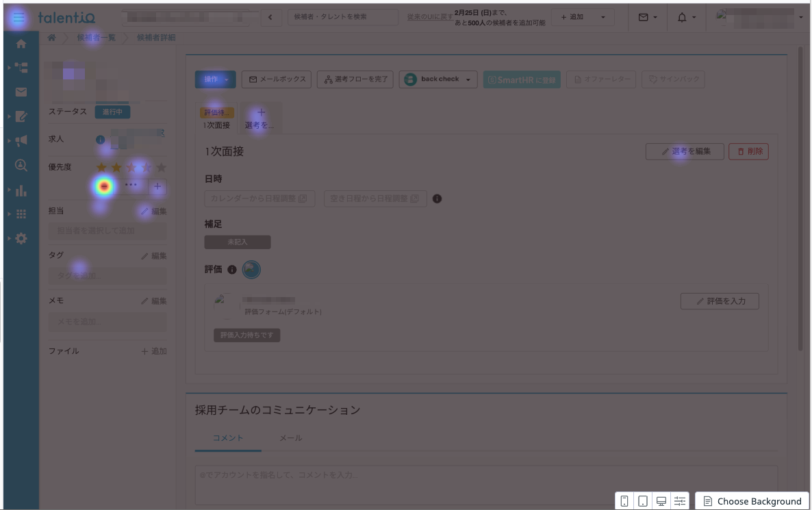Open the user account dropdown arrow

pos(800,18)
